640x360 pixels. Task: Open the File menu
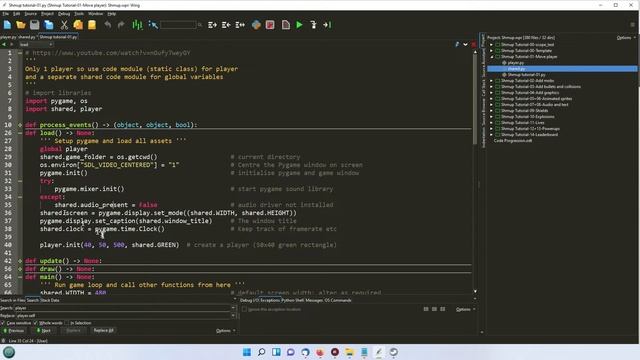pyautogui.click(x=6, y=14)
